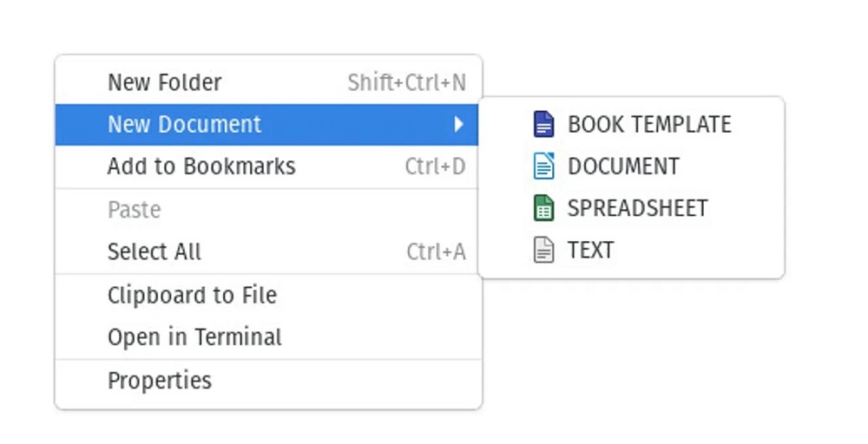Launch Open in Terminal
The height and width of the screenshot is (444, 868).
[194, 337]
